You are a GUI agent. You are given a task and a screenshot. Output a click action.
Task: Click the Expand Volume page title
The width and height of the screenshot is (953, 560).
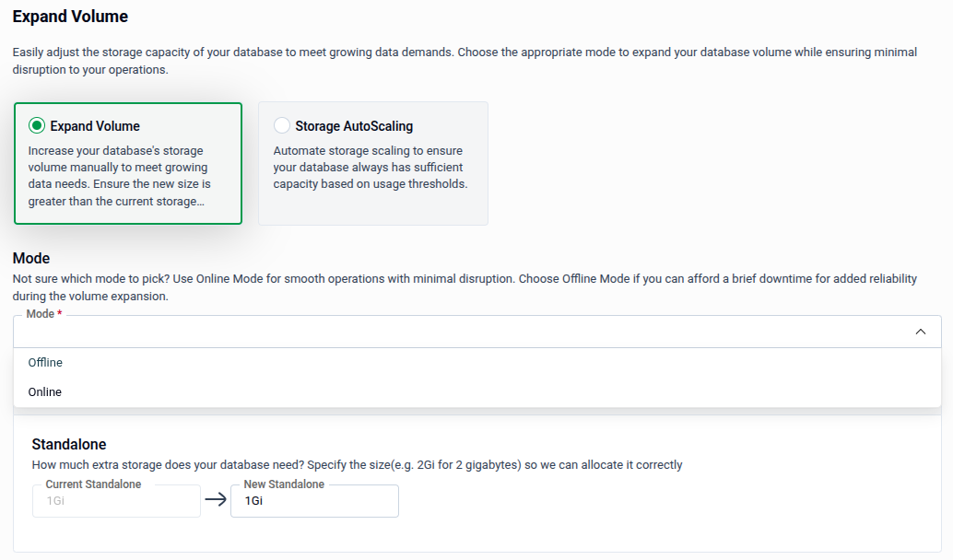pos(70,16)
